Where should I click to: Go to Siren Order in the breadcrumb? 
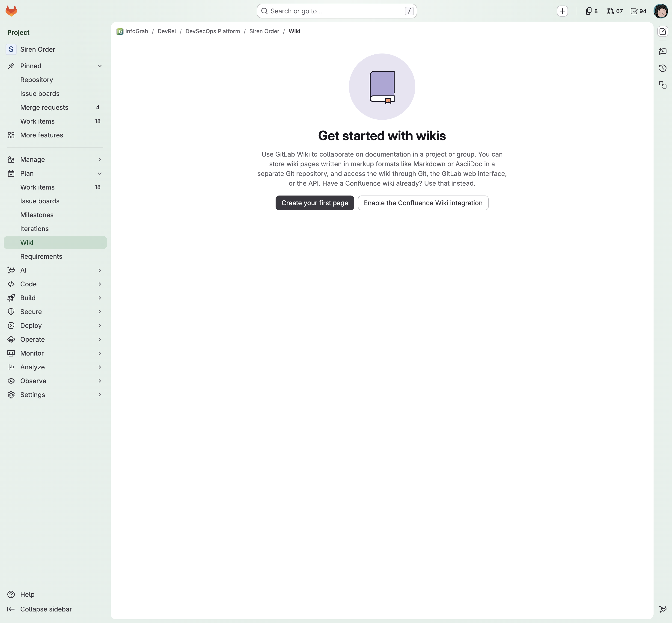click(264, 31)
